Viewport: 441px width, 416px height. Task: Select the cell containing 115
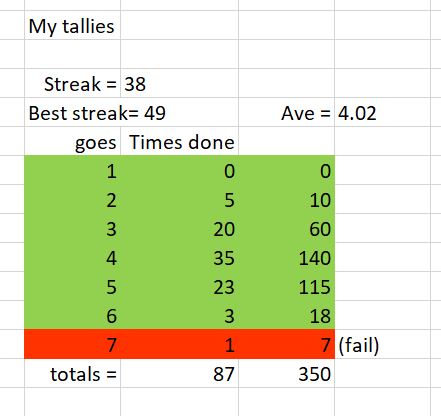coord(287,286)
